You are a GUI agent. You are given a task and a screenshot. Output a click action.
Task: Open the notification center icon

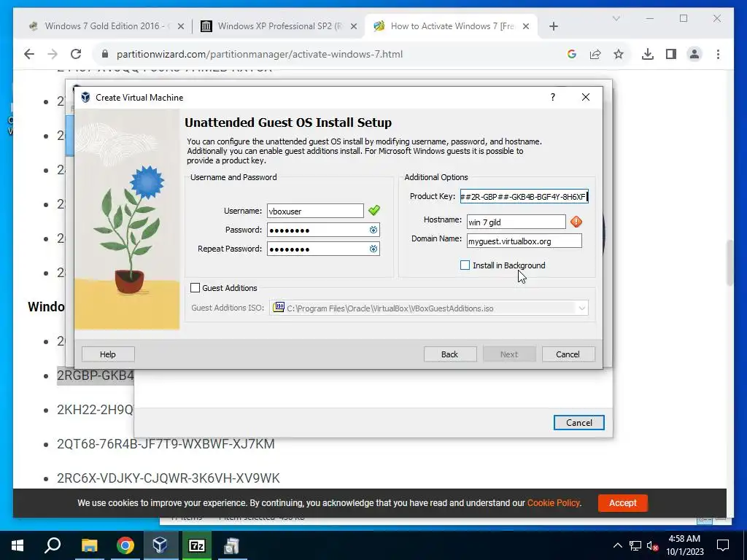point(723,545)
